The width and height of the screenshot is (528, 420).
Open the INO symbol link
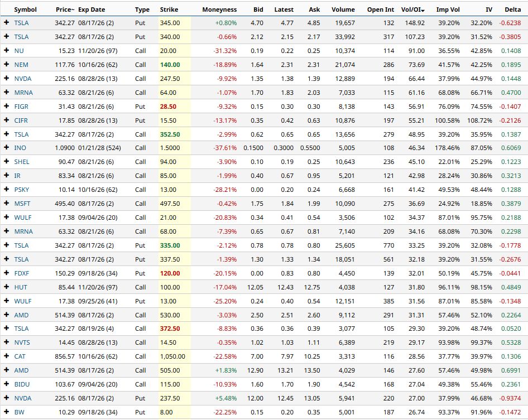coord(20,148)
